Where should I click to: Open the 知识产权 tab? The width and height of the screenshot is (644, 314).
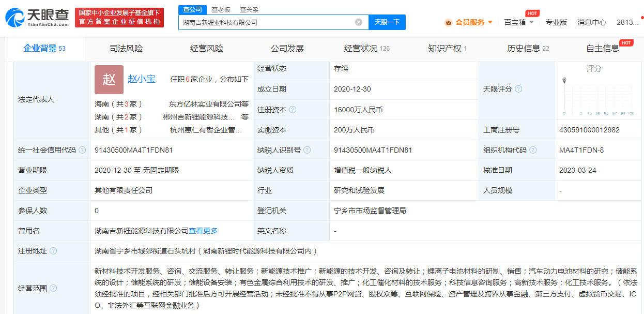tap(448, 49)
